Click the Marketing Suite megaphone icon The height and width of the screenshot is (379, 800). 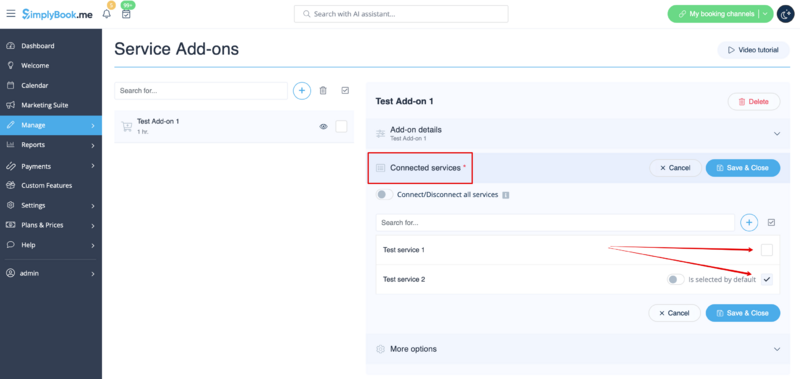10,105
